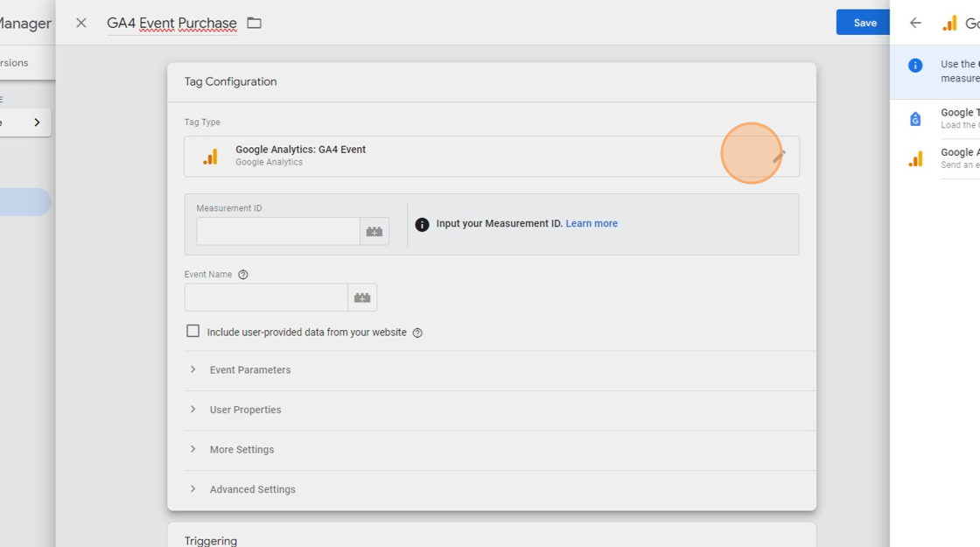
Task: Click the Measurement ID input field
Action: (278, 231)
